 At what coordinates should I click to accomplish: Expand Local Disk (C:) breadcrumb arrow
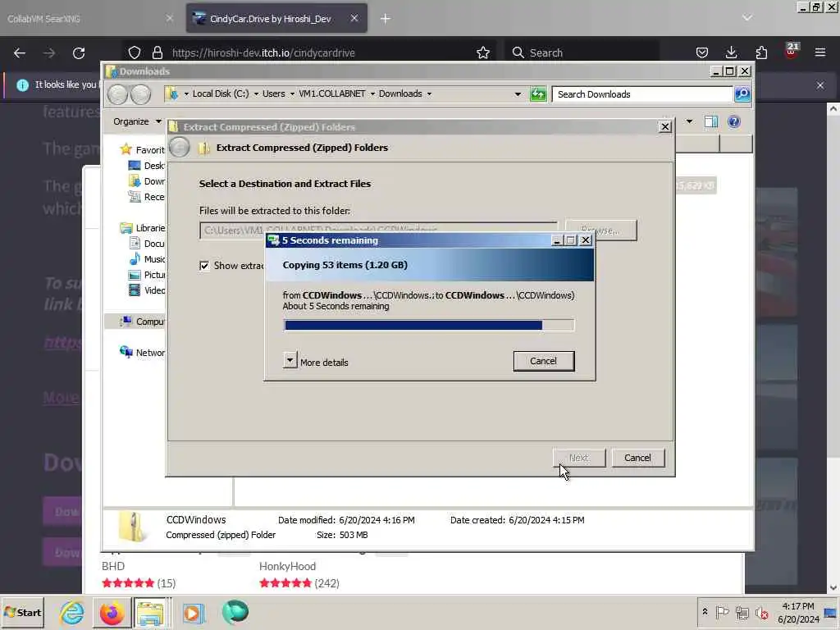pos(256,94)
